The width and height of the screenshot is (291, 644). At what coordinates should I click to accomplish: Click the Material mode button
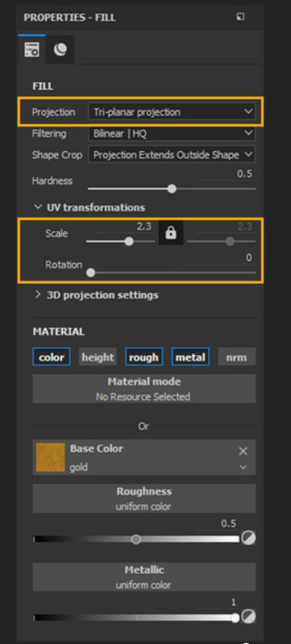(x=144, y=388)
